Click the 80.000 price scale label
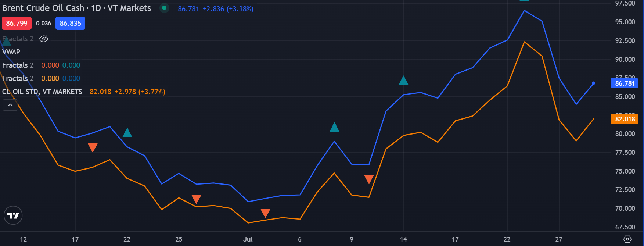 pyautogui.click(x=625, y=134)
